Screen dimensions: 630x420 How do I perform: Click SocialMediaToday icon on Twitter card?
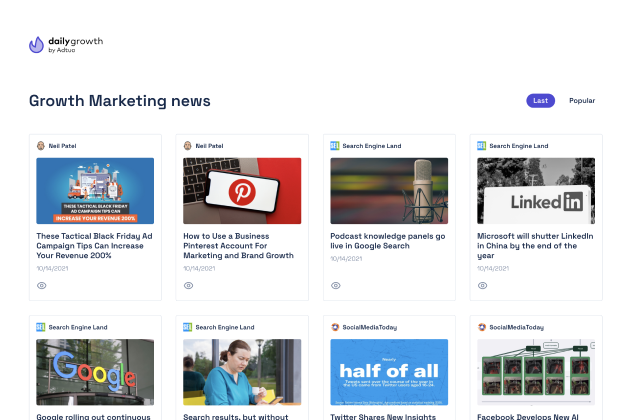coord(335,327)
